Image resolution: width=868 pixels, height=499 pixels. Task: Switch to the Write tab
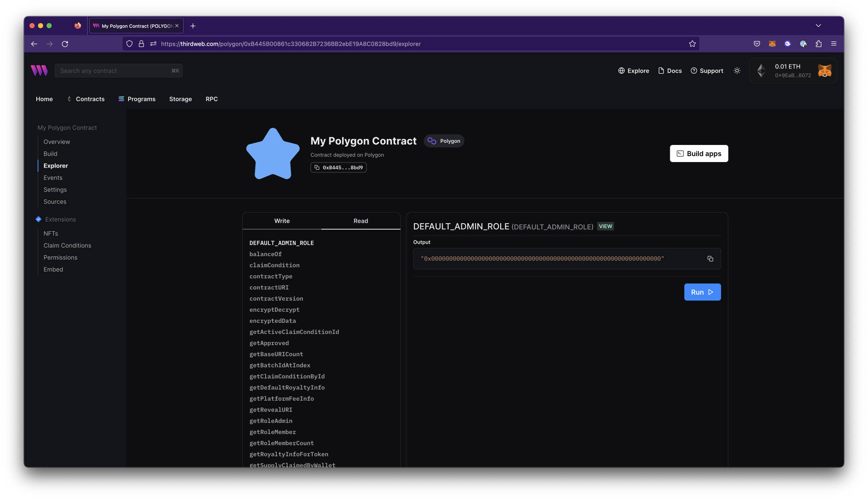[x=282, y=221]
